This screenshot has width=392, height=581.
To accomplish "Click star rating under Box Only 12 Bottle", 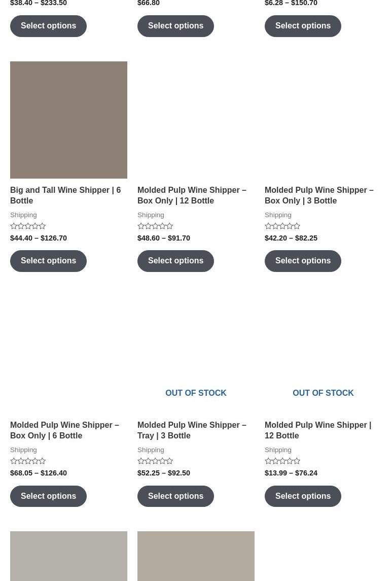I will (155, 226).
